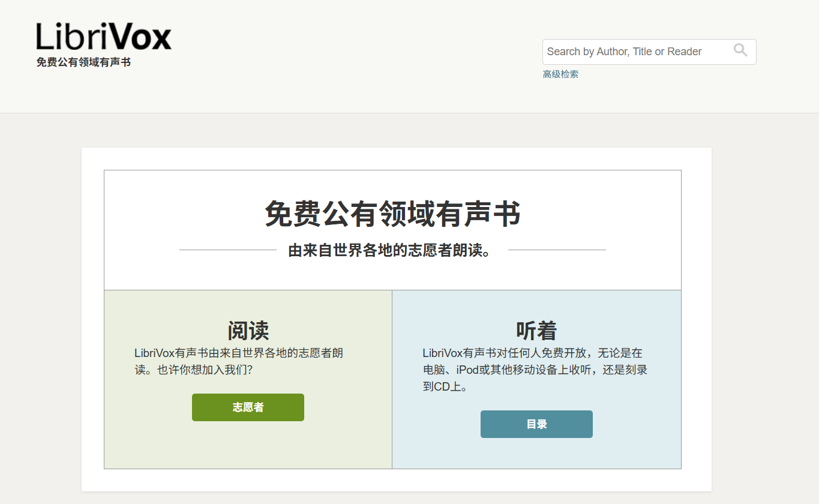Activate the search icon beside the input
The width and height of the screenshot is (819, 504).
pos(740,51)
